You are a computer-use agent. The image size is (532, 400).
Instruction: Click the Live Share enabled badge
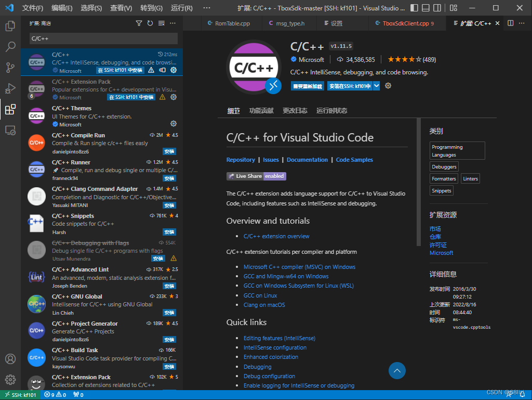pyautogui.click(x=256, y=176)
